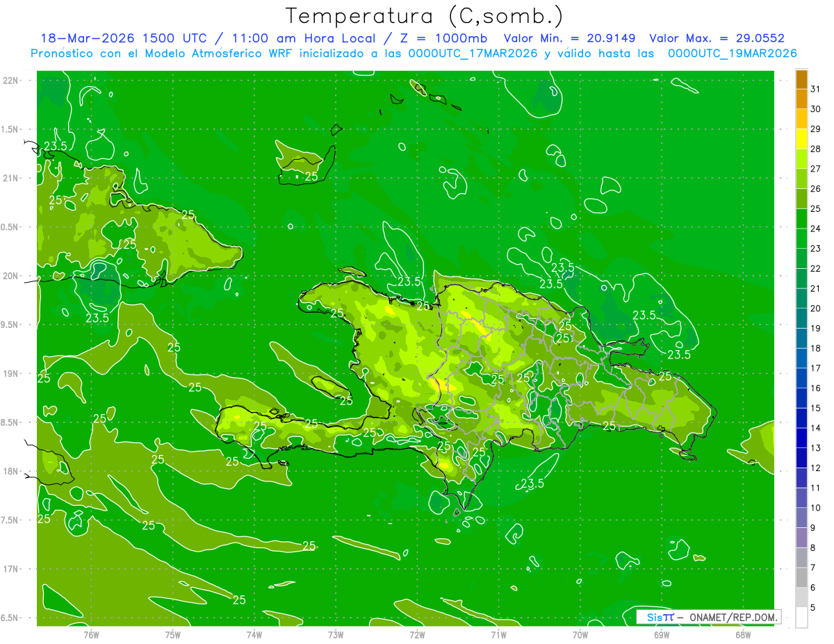
Task: Click the latitude tick label "1.5N"
Action: (10, 129)
